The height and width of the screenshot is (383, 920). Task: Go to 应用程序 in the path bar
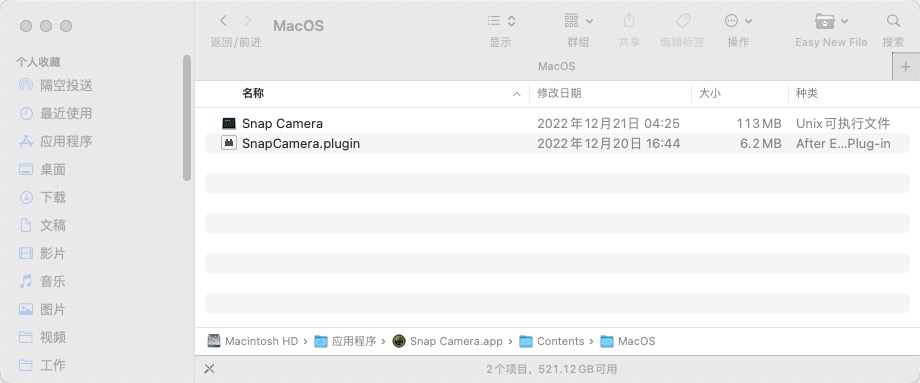[346, 341]
